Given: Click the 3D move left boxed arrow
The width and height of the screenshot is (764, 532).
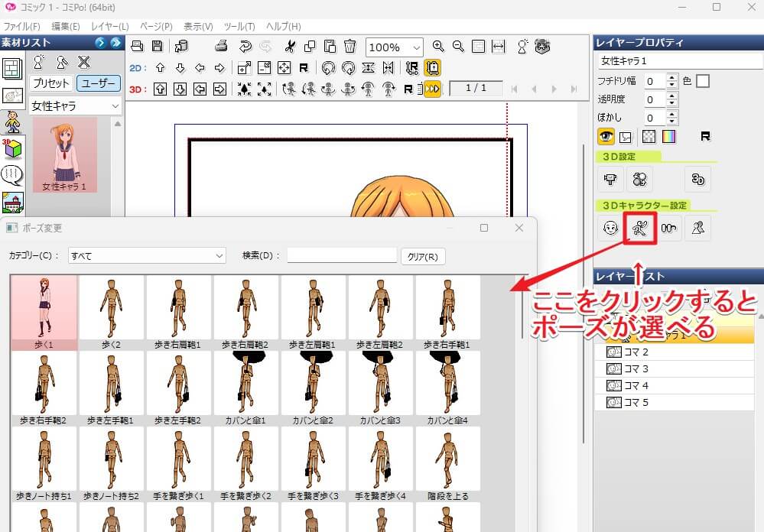Looking at the screenshot, I should [200, 89].
